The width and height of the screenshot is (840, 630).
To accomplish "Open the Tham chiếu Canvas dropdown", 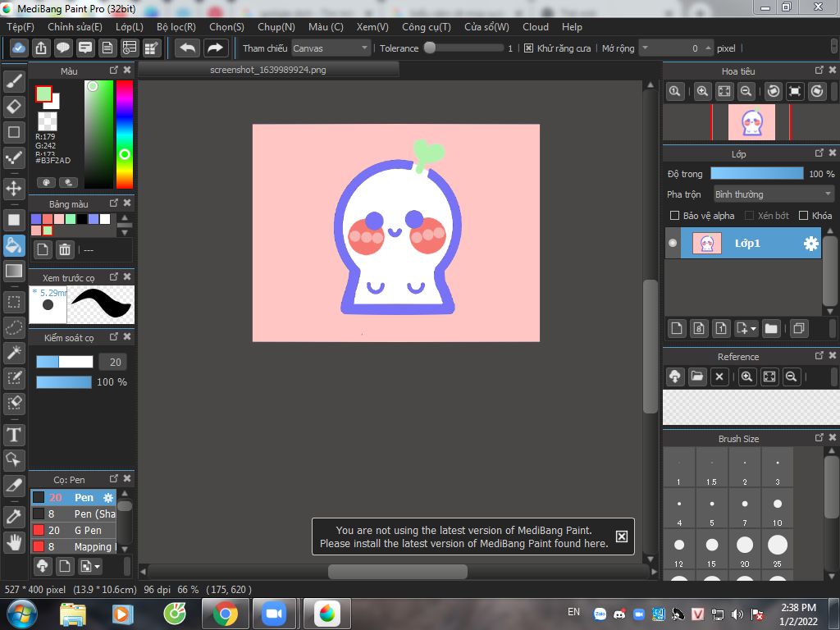I will (x=331, y=48).
